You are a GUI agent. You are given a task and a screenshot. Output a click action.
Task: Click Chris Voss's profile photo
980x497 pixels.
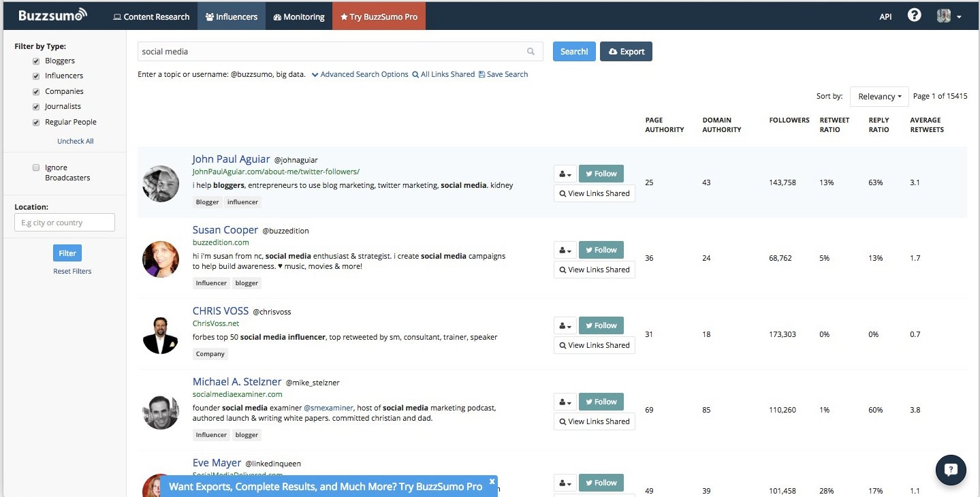tap(161, 335)
